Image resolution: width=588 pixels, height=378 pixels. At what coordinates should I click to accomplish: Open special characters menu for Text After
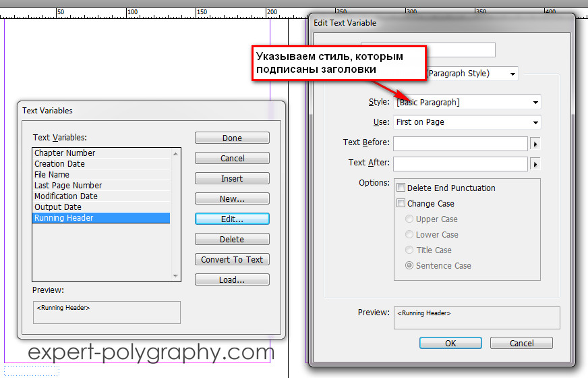click(x=535, y=164)
